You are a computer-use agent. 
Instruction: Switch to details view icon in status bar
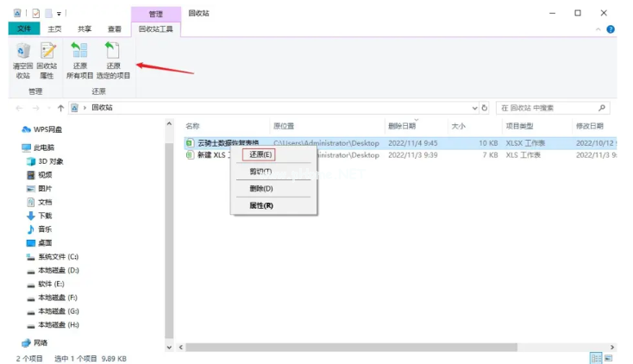pyautogui.click(x=596, y=358)
